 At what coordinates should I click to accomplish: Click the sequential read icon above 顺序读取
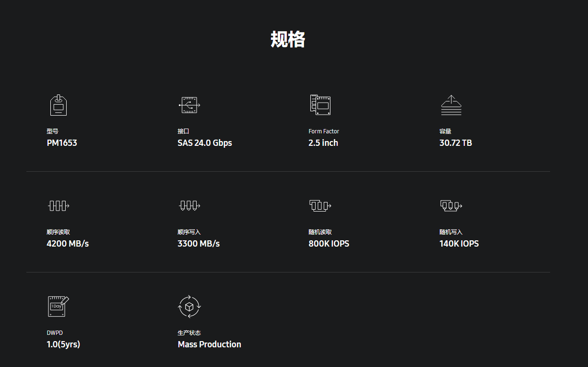[59, 206]
